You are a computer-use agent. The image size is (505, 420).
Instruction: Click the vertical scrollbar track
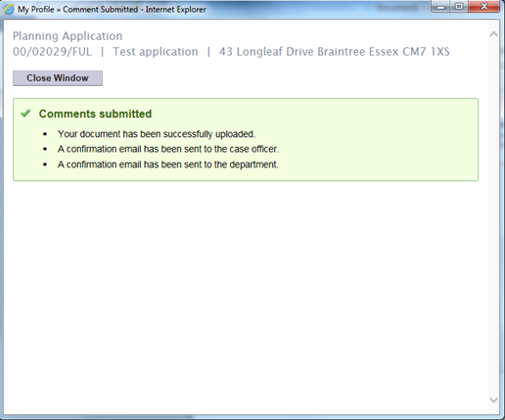[493, 217]
